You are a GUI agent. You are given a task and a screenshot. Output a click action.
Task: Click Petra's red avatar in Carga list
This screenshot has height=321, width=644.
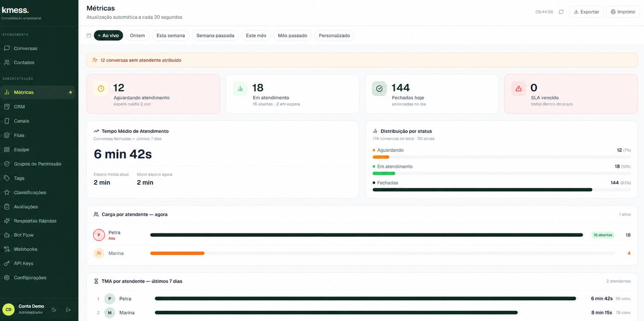tap(99, 235)
